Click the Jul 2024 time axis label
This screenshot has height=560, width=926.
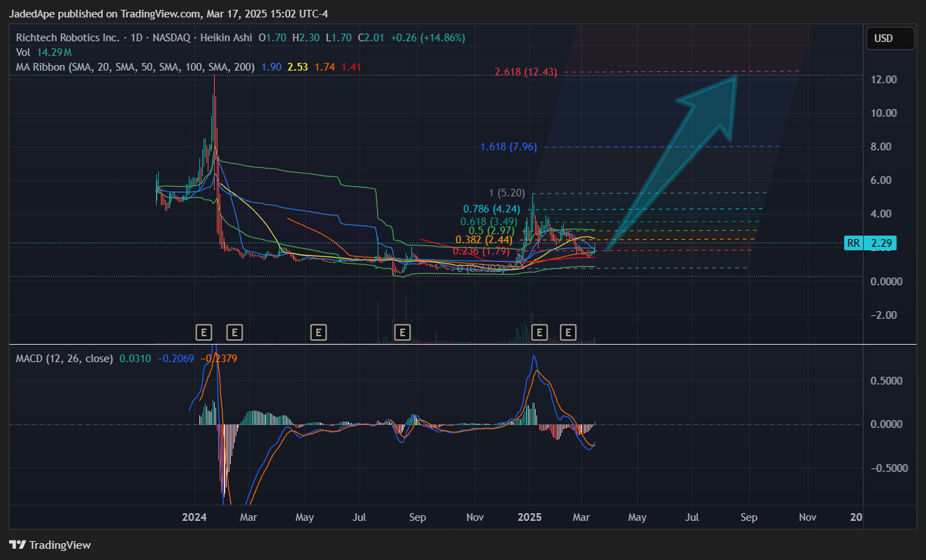point(359,517)
